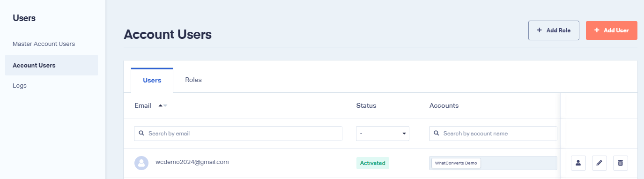
Task: Click the user profile icon for wcdemo2024
Action: [x=578, y=163]
